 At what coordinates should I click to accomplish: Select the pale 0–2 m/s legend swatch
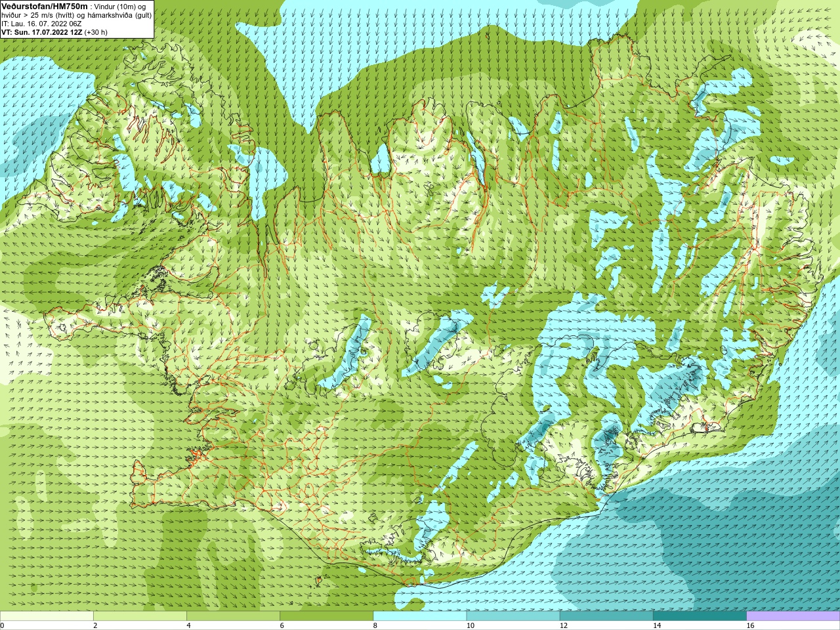click(x=47, y=616)
